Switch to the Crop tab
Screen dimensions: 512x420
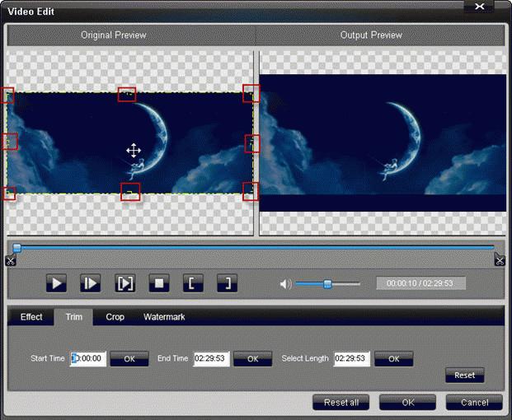(x=115, y=317)
